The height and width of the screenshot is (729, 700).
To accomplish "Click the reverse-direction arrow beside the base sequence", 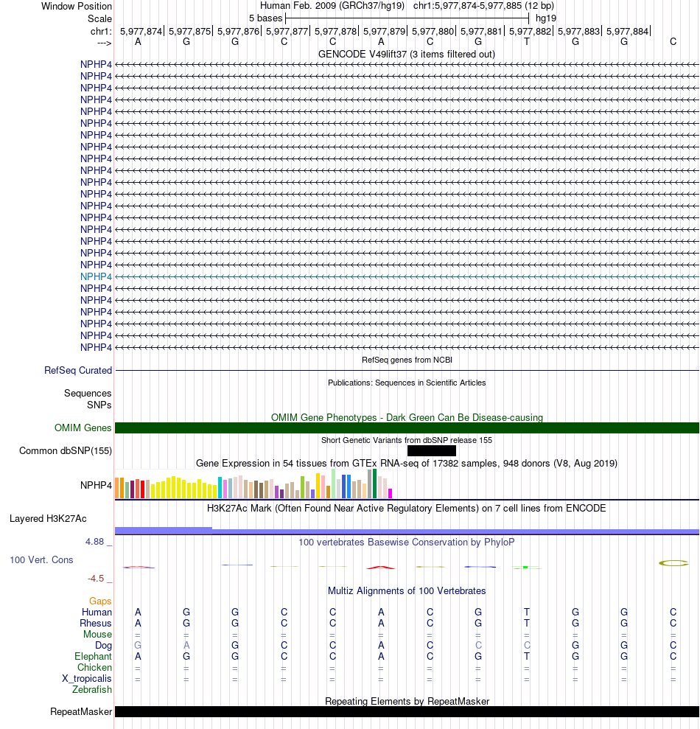I will coord(104,43).
